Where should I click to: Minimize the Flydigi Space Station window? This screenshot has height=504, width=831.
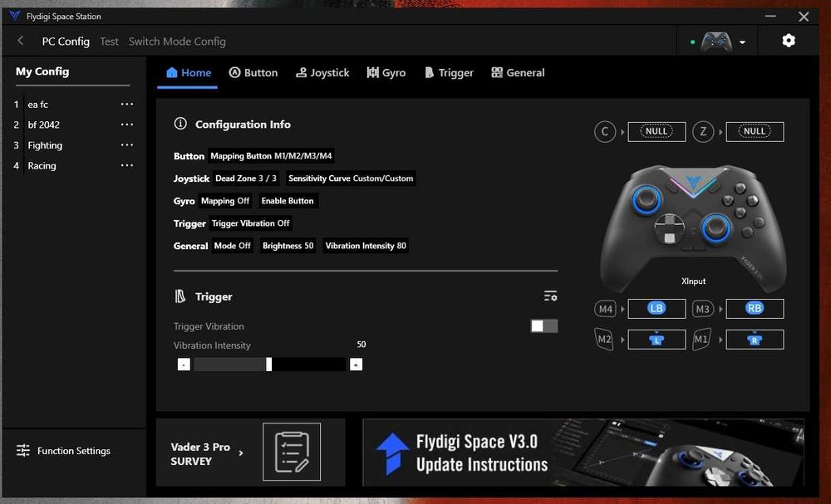pyautogui.click(x=770, y=17)
